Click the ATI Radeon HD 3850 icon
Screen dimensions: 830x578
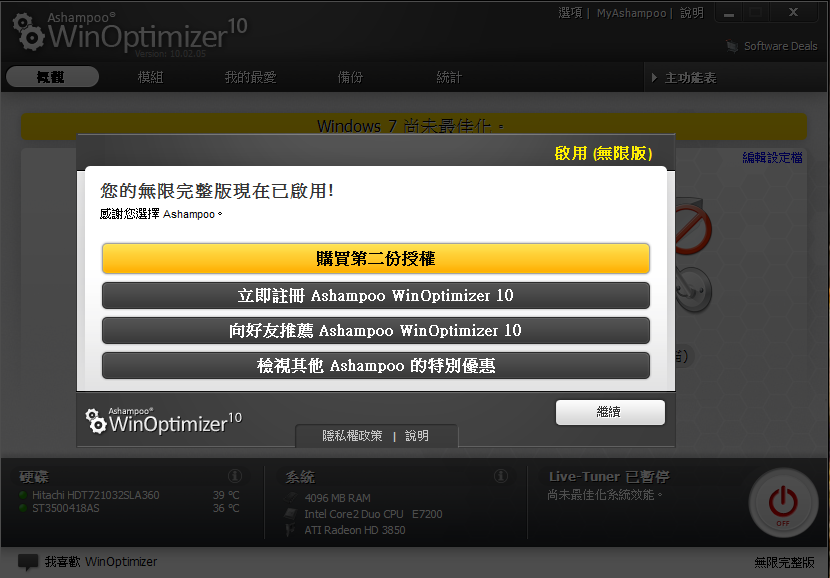pos(291,530)
